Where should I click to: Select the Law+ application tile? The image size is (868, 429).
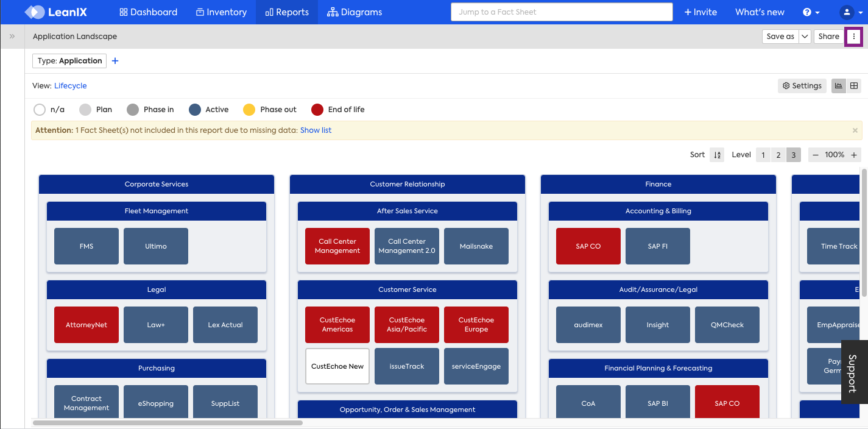point(156,325)
